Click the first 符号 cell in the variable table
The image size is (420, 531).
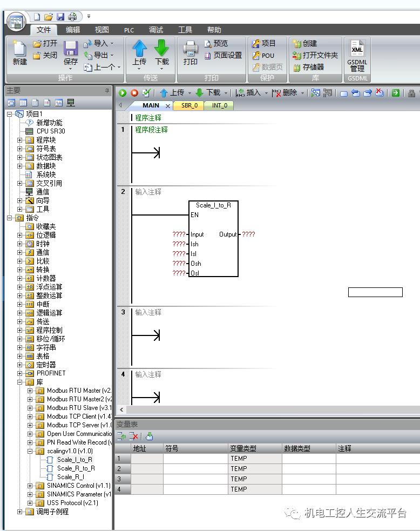195,459
